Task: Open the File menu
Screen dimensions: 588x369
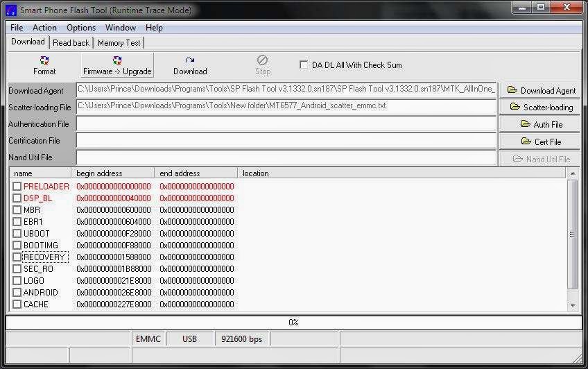Action: 17,28
